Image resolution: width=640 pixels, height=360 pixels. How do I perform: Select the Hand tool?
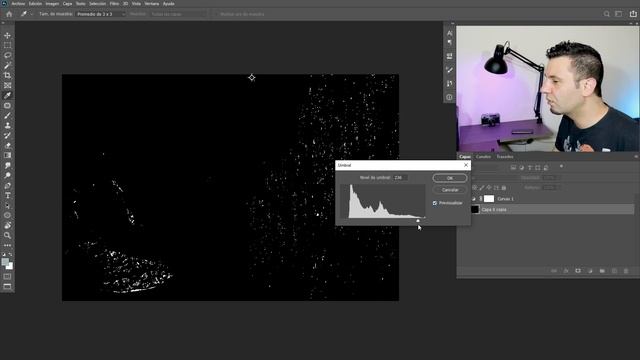point(7,225)
